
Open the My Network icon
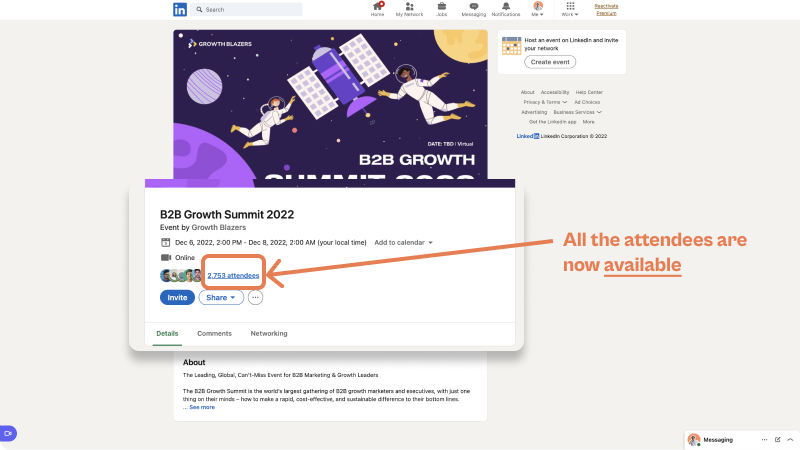pyautogui.click(x=409, y=9)
